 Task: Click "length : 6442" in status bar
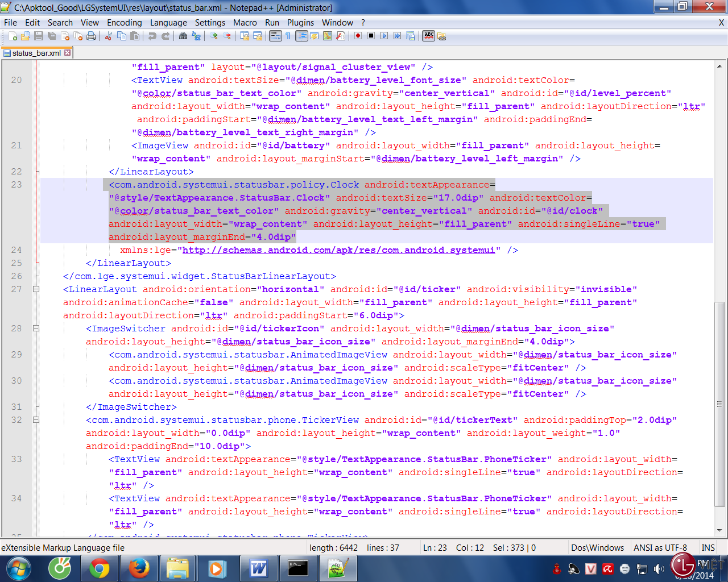pyautogui.click(x=333, y=548)
